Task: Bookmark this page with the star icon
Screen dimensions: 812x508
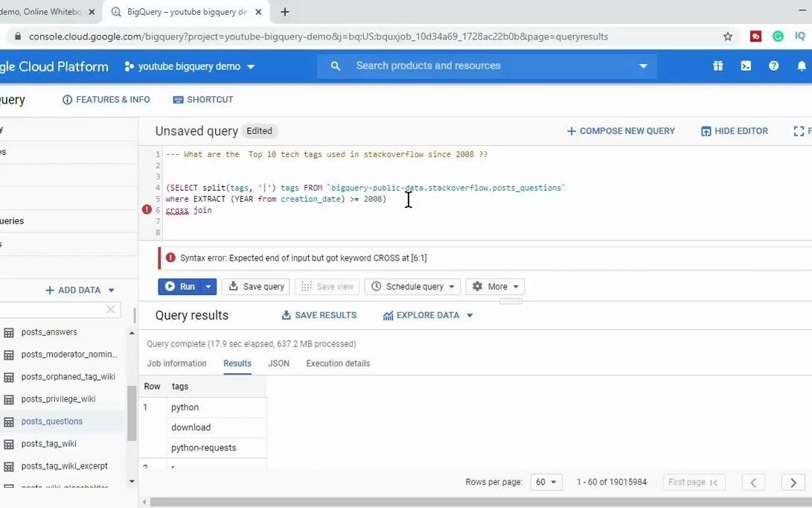Action: point(728,36)
